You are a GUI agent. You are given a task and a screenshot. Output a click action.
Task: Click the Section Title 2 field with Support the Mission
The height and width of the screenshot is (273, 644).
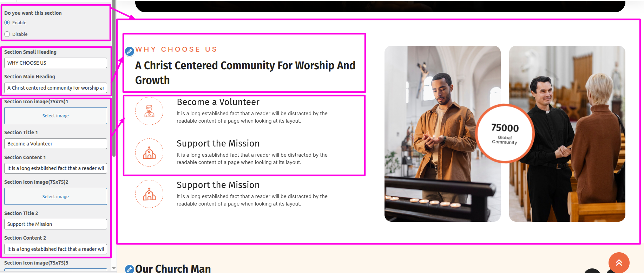coord(55,224)
